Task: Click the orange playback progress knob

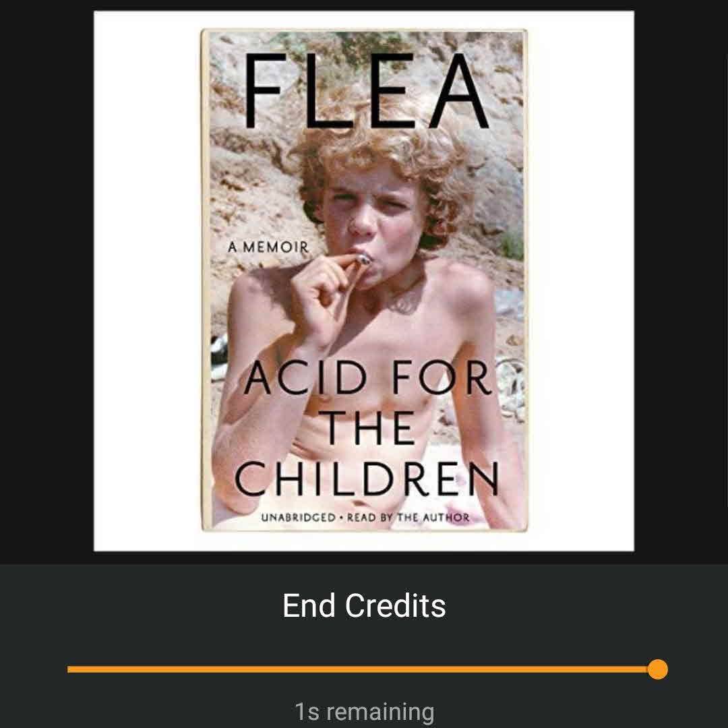Action: tap(657, 669)
